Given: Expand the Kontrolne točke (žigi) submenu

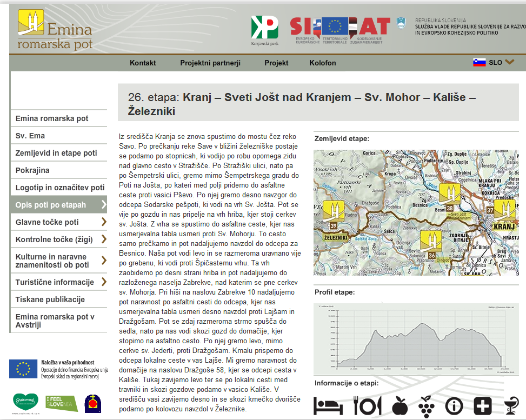Looking at the screenshot, I should click(x=104, y=239).
